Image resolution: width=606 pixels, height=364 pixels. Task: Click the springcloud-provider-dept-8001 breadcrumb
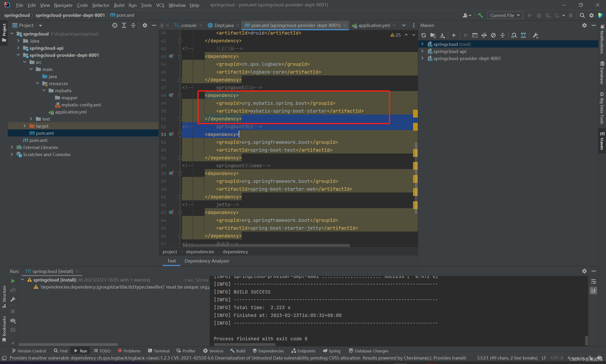[x=70, y=15]
